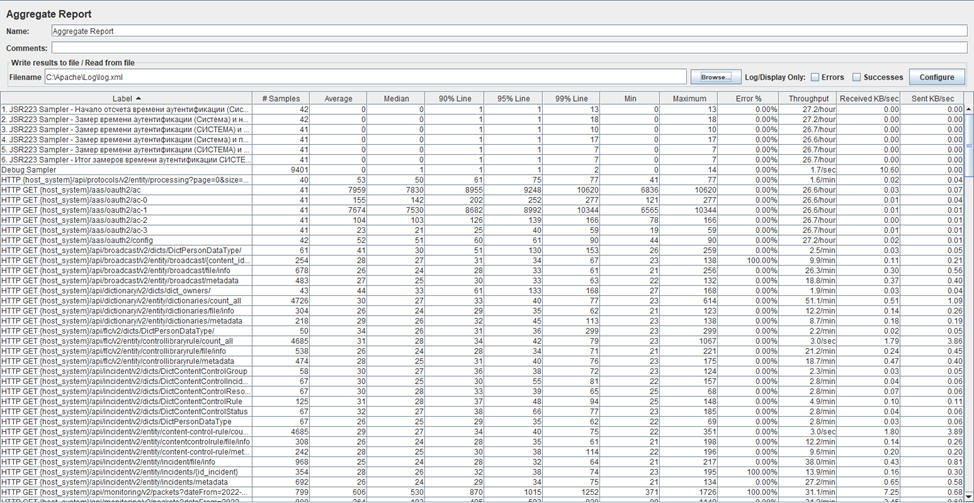This screenshot has width=974, height=503.
Task: Sort by Received KB/sec column header
Action: coord(868,98)
